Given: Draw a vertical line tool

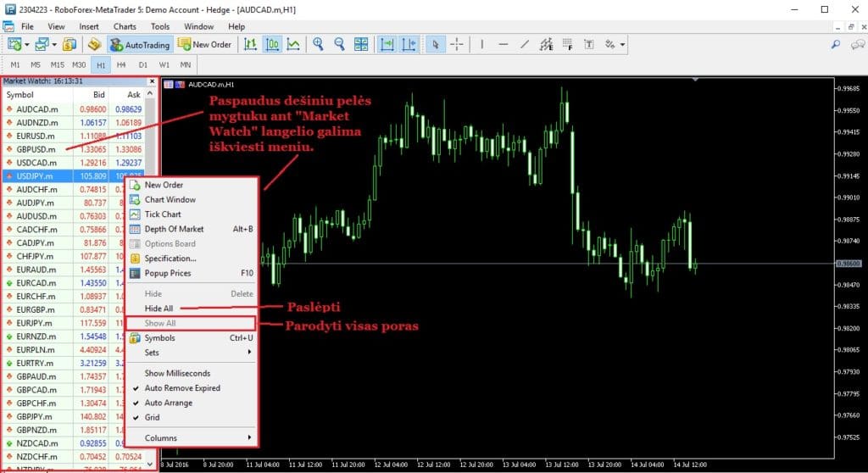Looking at the screenshot, I should 481,45.
